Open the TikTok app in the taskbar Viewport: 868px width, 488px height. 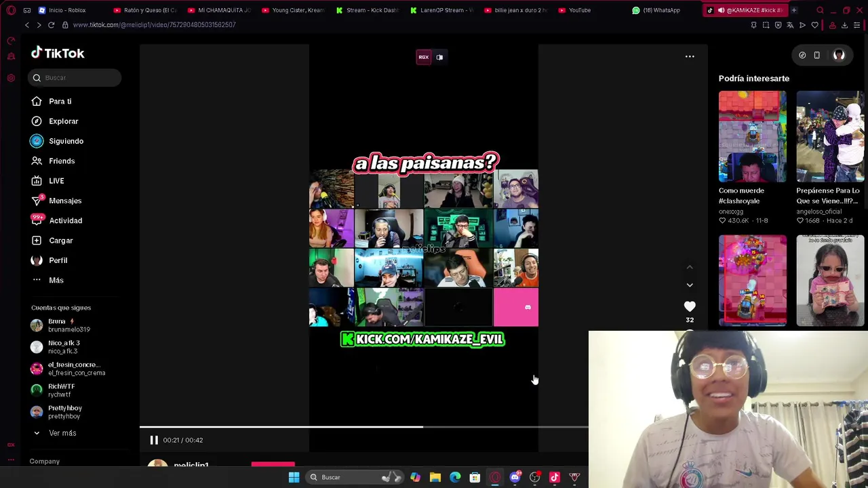(555, 477)
